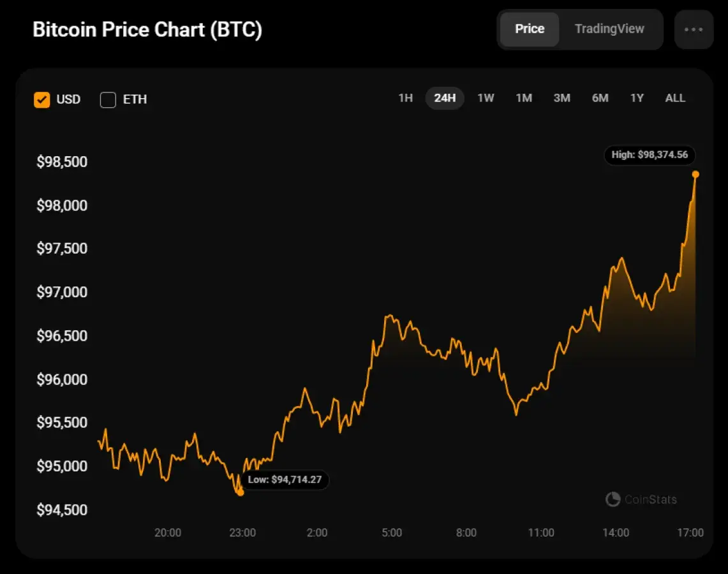Viewport: 728px width, 574px height.
Task: Enable the ETH currency checkbox
Action: (107, 99)
